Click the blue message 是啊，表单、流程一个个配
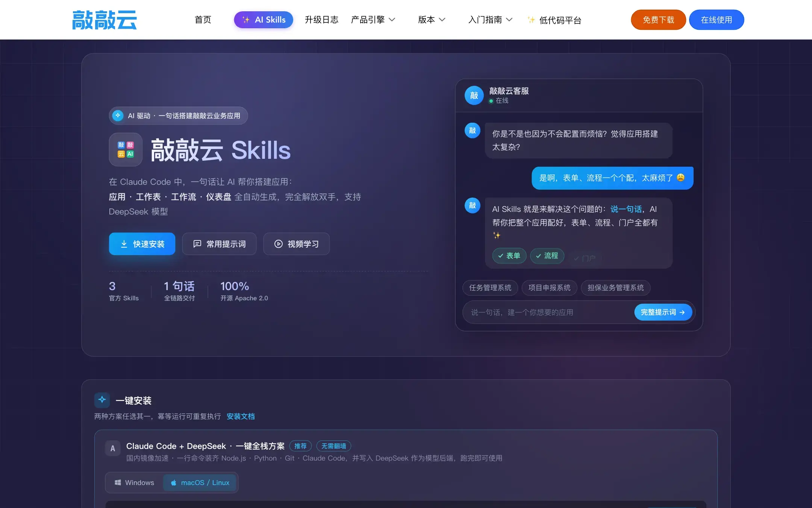 (612, 178)
